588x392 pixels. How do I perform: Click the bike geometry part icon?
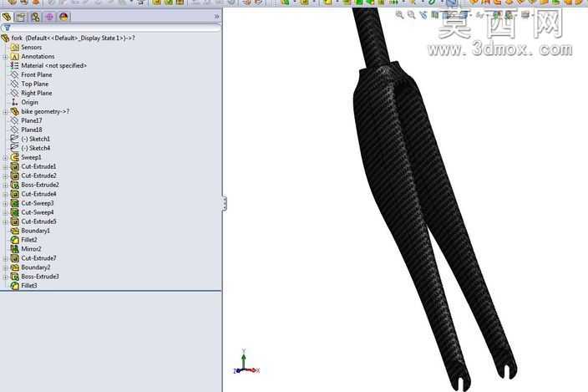coord(15,111)
